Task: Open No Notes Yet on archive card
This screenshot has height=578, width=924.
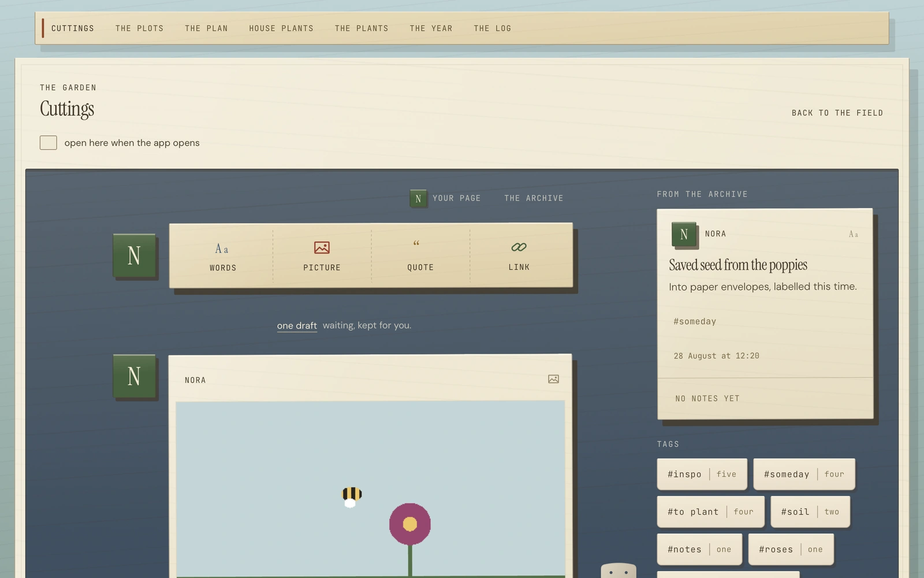Action: point(707,398)
